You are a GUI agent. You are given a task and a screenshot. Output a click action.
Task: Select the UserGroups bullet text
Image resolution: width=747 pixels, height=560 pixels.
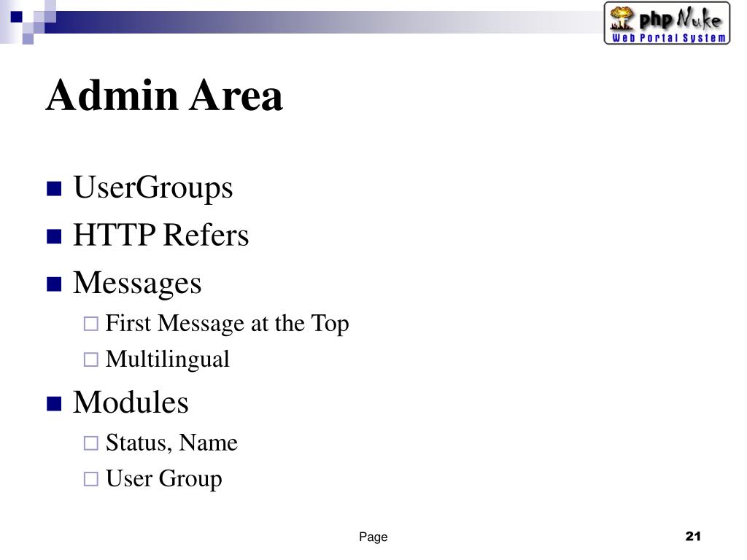(x=153, y=187)
